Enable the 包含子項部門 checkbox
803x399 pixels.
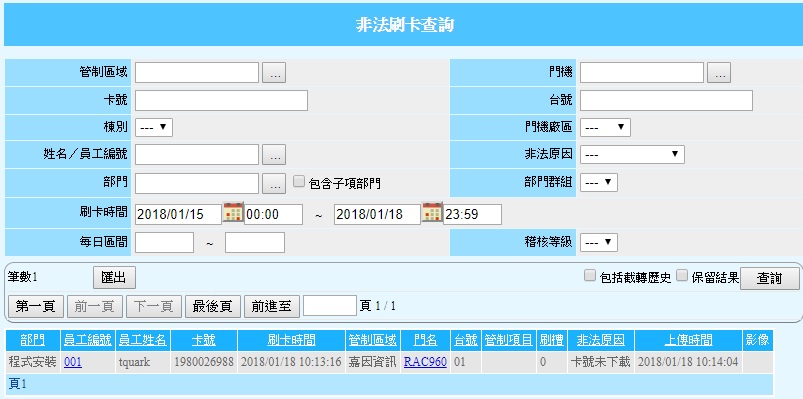[x=299, y=181]
